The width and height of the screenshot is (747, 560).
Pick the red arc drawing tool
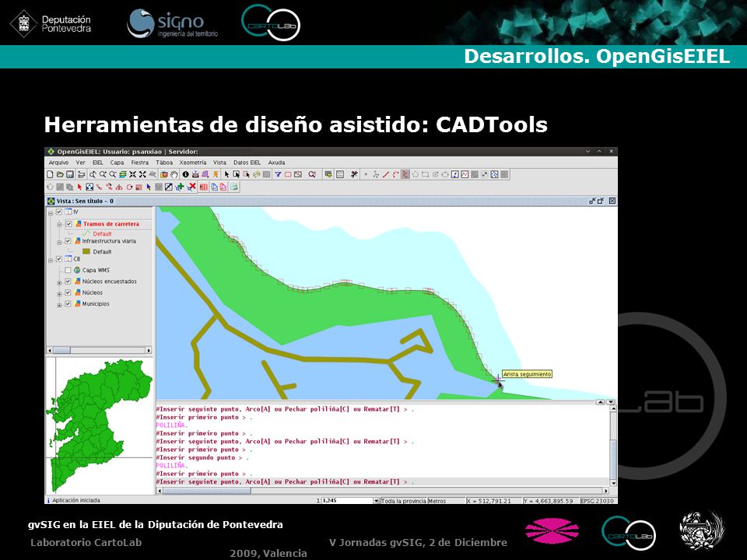click(396, 174)
